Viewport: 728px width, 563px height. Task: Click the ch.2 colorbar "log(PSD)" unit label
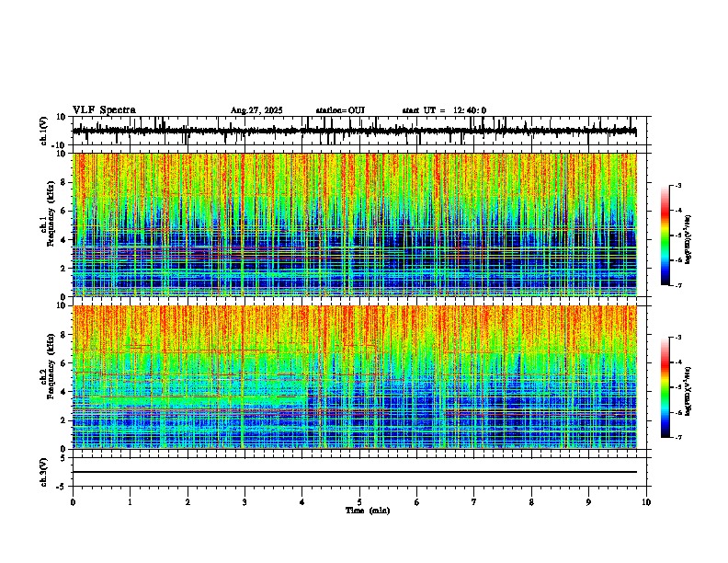[688, 391]
